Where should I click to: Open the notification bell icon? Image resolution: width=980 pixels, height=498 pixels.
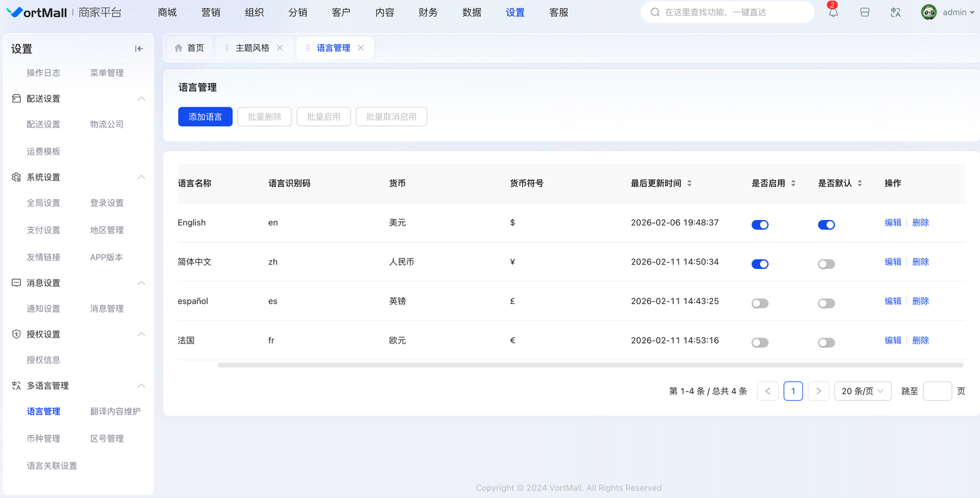click(x=833, y=12)
